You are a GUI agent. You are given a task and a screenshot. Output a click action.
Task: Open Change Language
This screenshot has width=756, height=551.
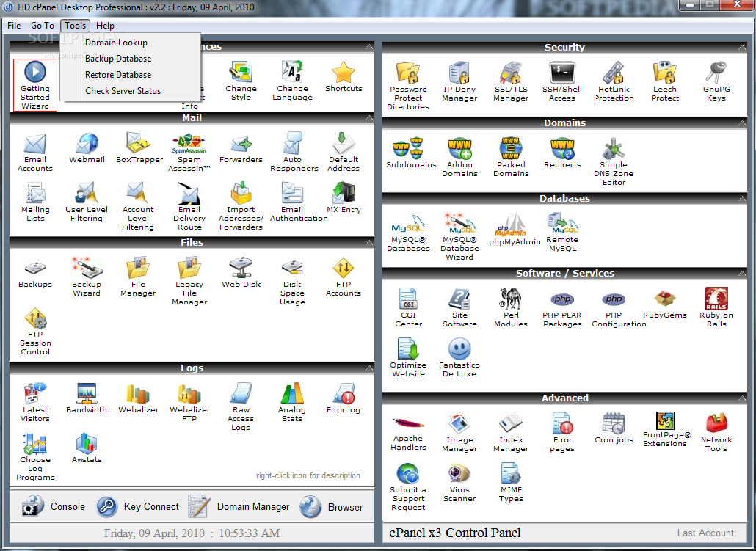point(292,81)
